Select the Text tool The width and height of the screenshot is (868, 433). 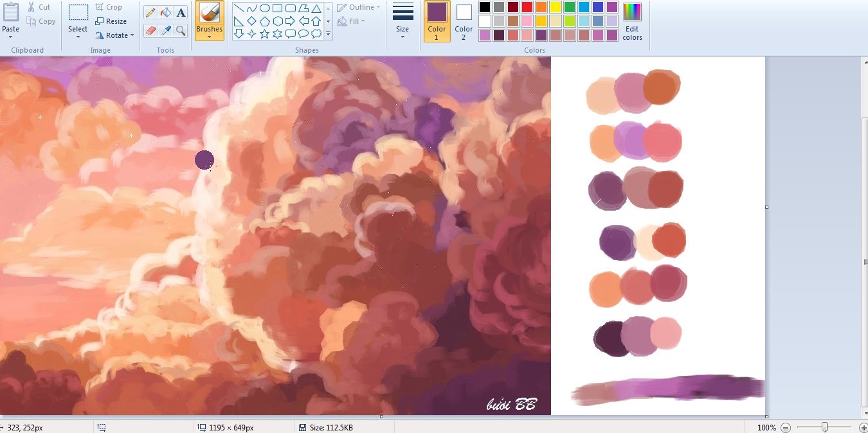click(181, 13)
